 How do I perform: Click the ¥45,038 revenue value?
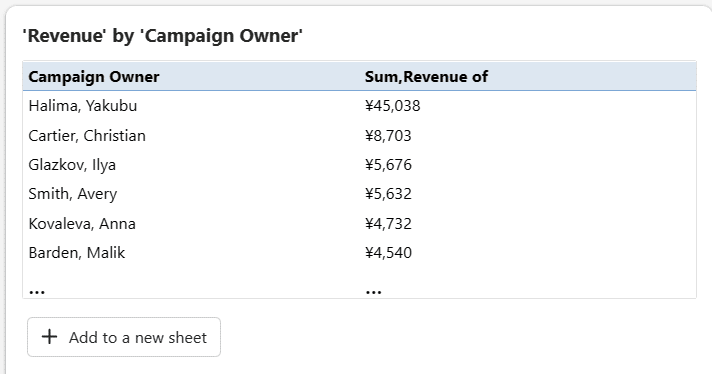(x=393, y=106)
